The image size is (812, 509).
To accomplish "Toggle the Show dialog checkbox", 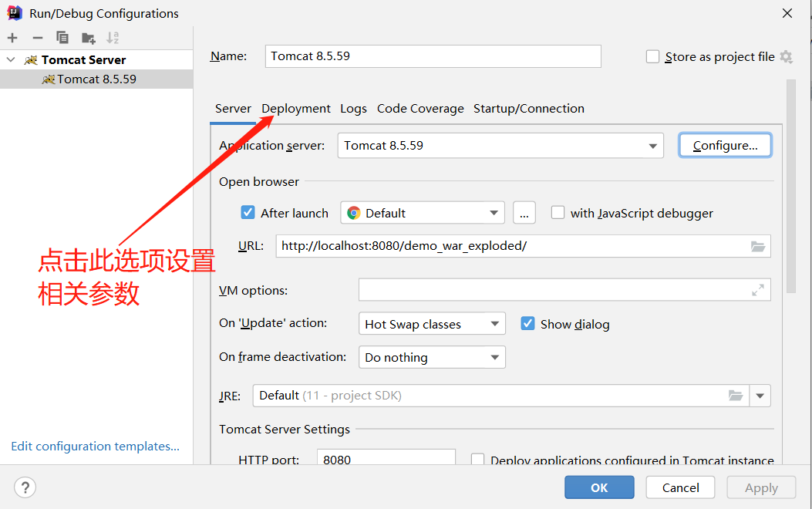I will pyautogui.click(x=527, y=324).
